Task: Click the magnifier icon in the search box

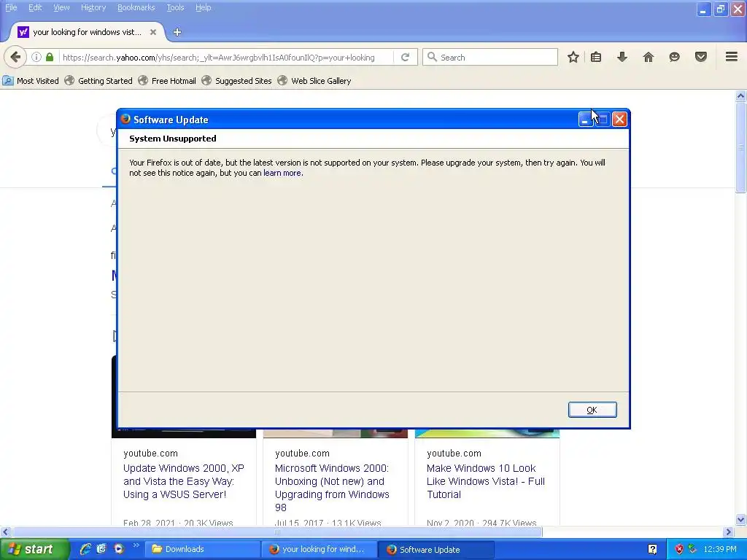Action: 432,57
